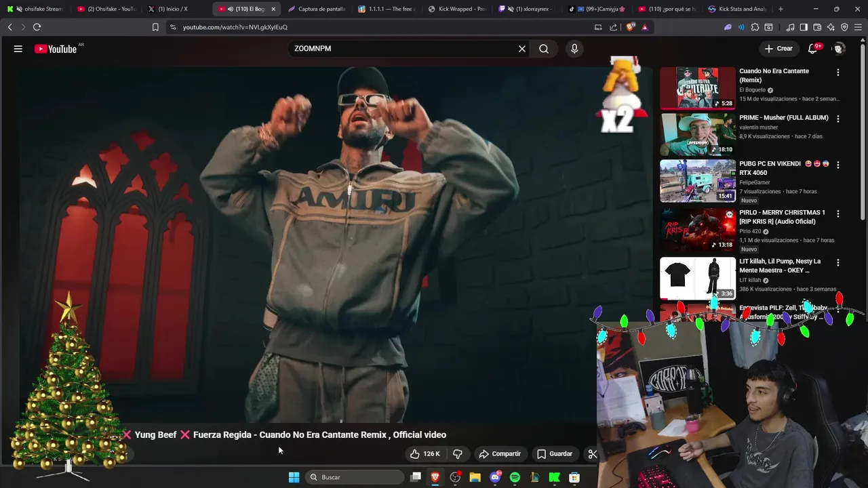Open options menu for Cuando No Era Cantante (Remix)
The width and height of the screenshot is (868, 488).
coord(838,73)
